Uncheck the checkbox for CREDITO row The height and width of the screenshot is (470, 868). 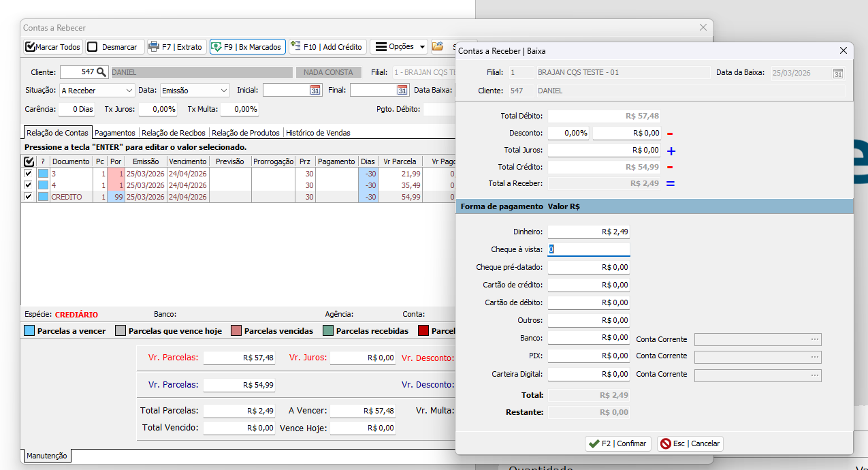click(28, 197)
